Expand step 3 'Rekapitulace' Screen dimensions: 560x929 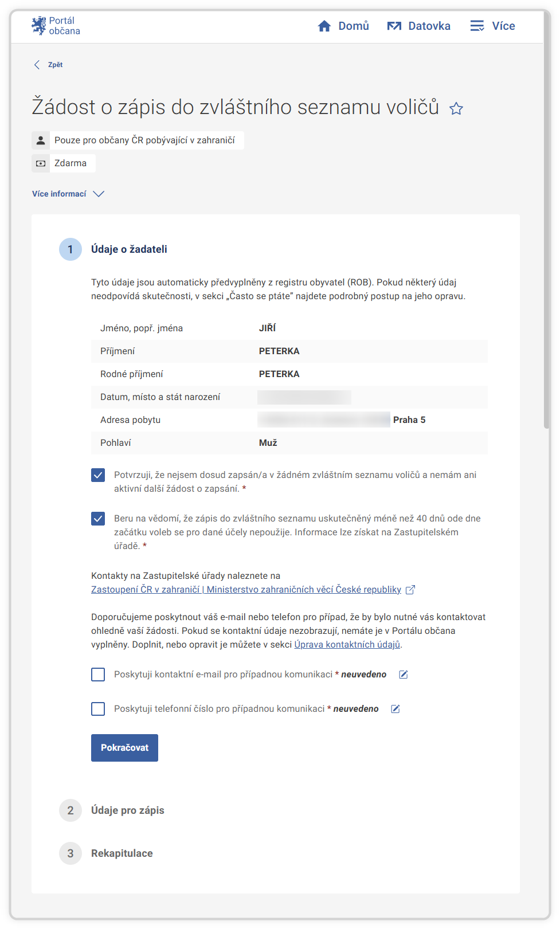point(122,853)
